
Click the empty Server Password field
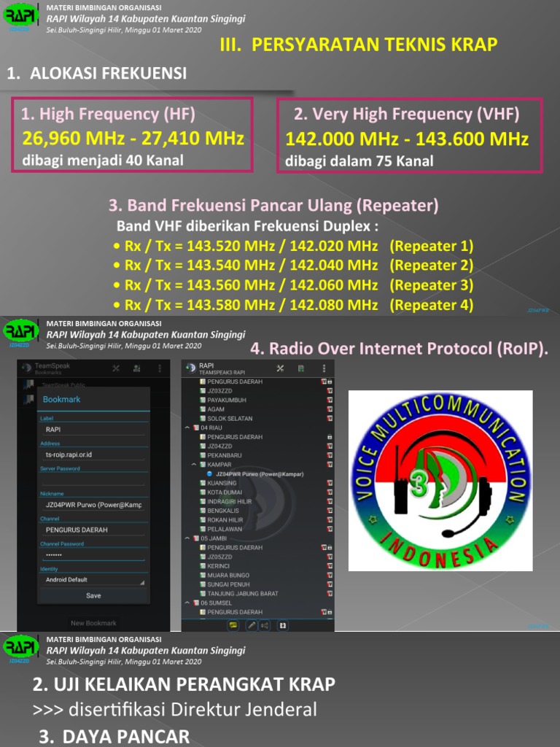[93, 480]
